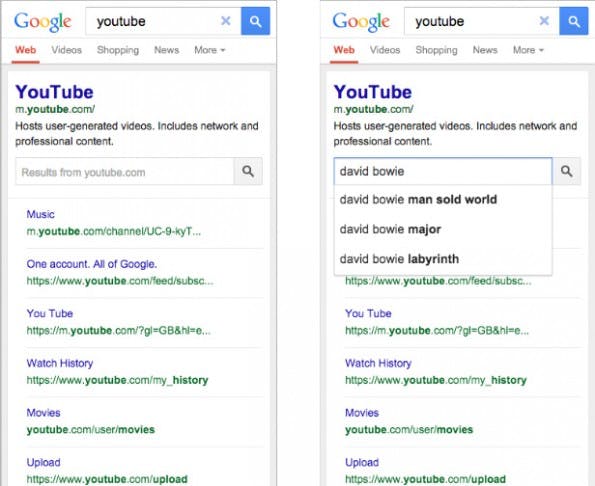This screenshot has height=486, width=595.
Task: Clear the youtube query in right screen
Action: 544,20
